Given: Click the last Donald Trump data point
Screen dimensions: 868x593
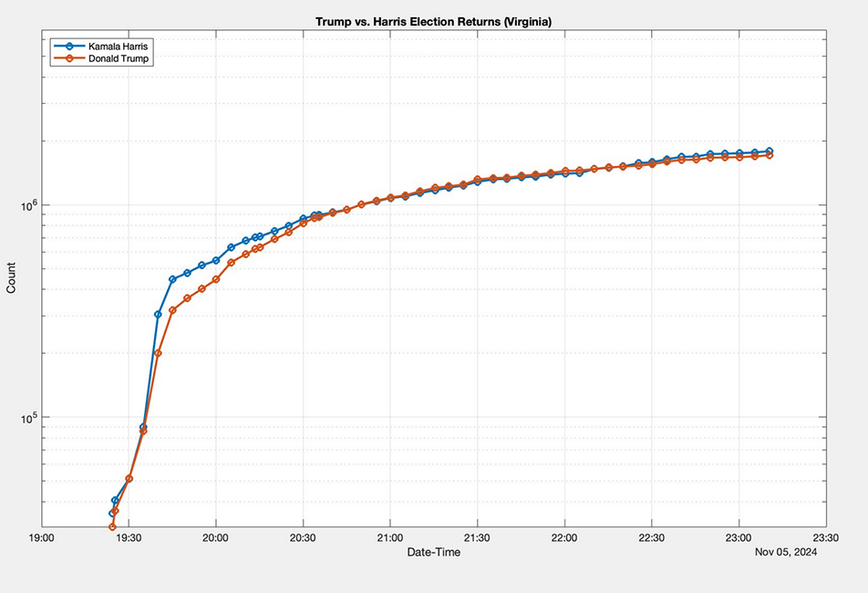Looking at the screenshot, I should (x=769, y=156).
